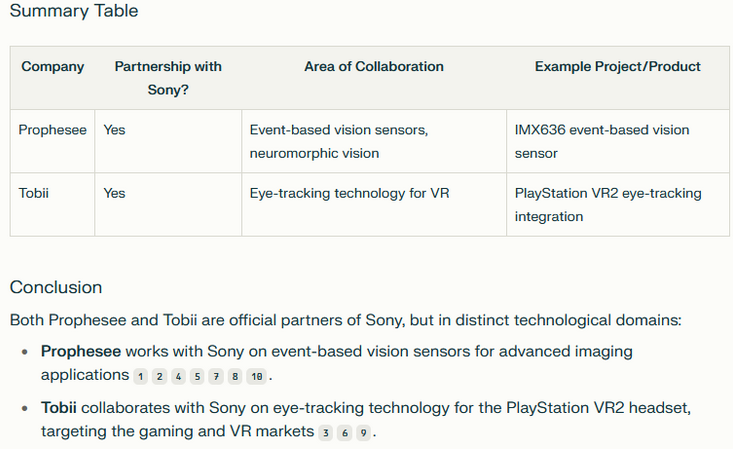Viewport: 733px width, 451px height.
Task: Click the Conclusion heading
Action: (56, 287)
